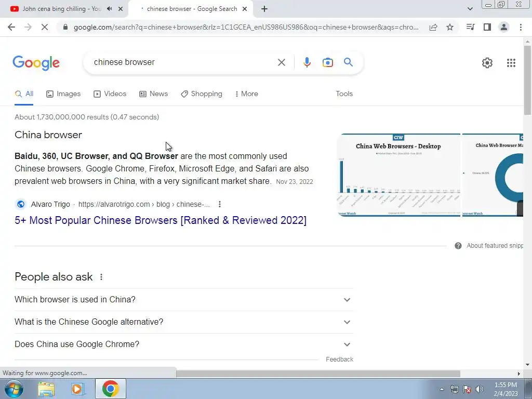Open the Chrome three-dot menu

pyautogui.click(x=521, y=27)
